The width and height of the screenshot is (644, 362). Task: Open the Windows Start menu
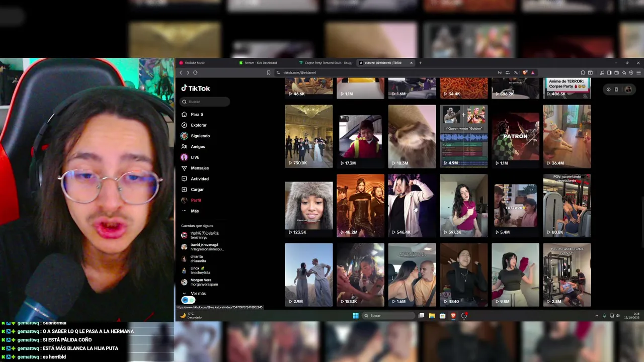pyautogui.click(x=356, y=316)
